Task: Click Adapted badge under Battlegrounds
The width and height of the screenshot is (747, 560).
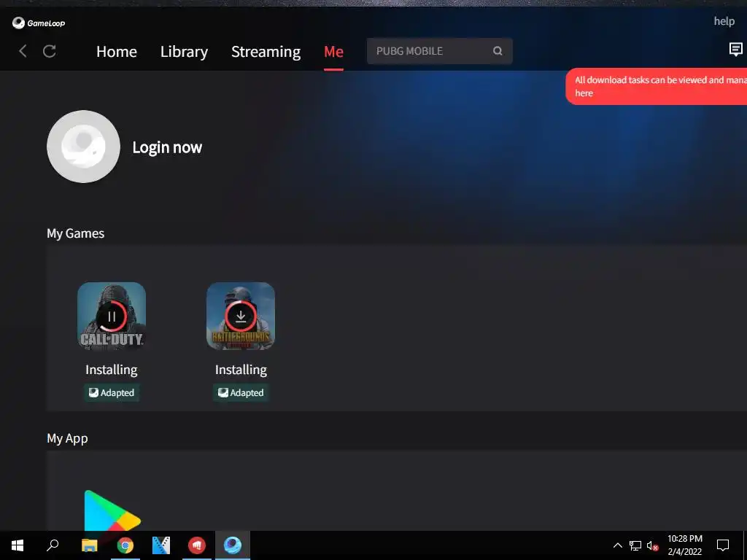Action: [x=241, y=393]
